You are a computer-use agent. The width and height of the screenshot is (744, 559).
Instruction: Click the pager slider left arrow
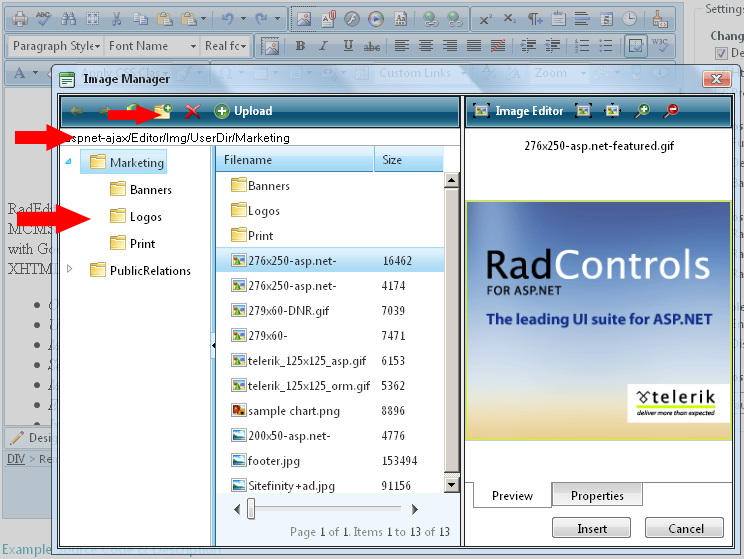[237, 509]
